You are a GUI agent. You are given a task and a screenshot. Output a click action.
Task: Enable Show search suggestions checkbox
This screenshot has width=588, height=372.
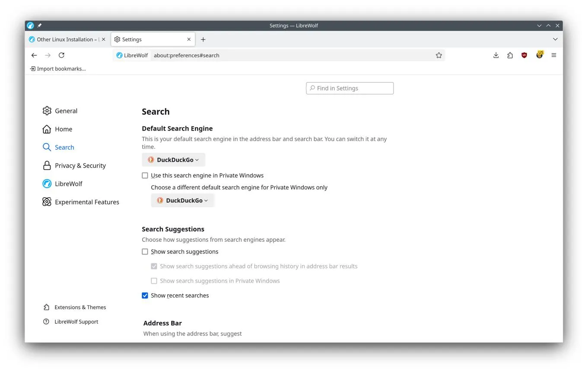pos(145,252)
